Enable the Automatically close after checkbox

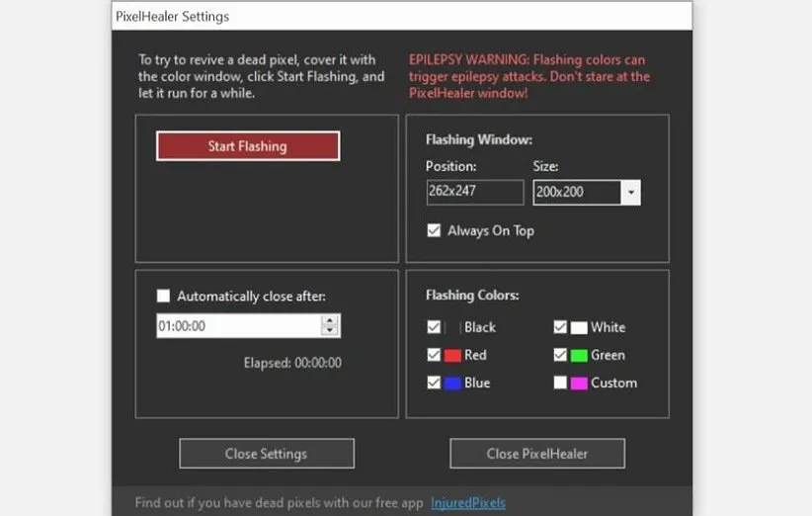pos(164,296)
